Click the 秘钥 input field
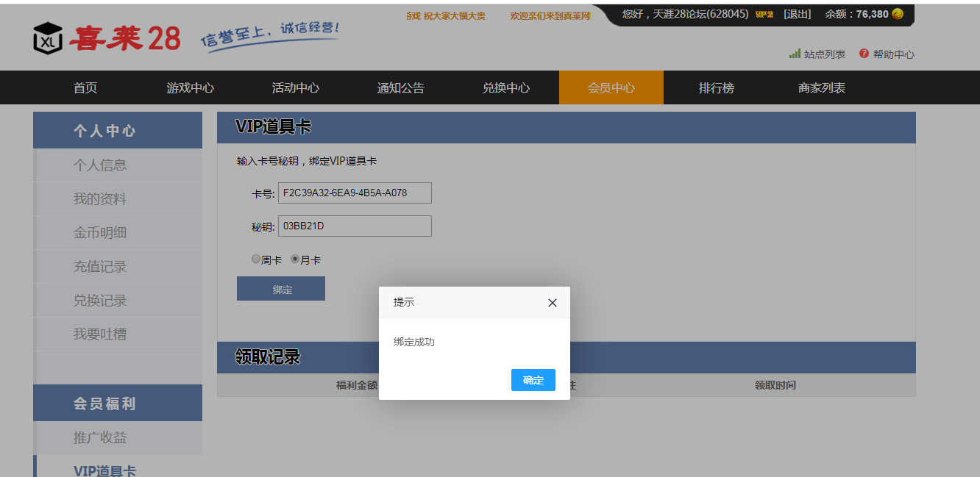Viewport: 980px width, 477px height. click(x=355, y=226)
